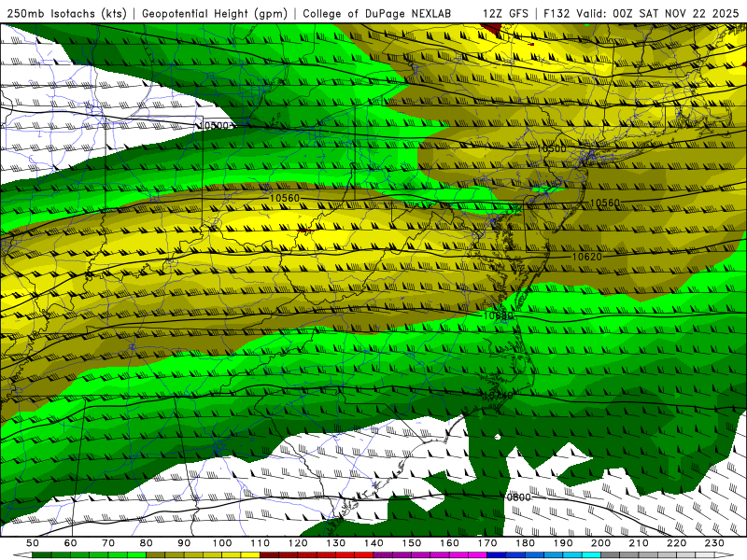This screenshot has width=747, height=560.
Task: Click the '130' value on the color scale
Action: click(336, 543)
